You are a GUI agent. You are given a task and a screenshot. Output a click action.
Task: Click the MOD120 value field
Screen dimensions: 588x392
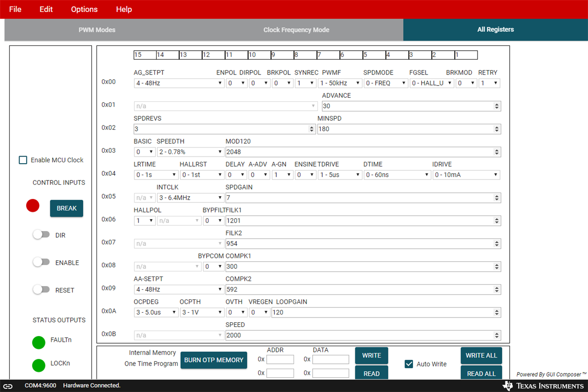coord(363,152)
